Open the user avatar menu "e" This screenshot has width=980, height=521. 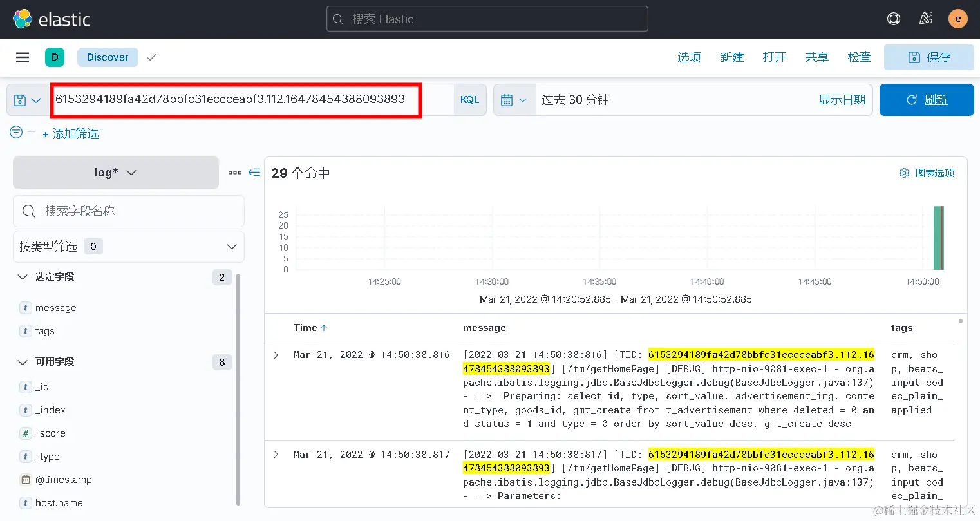(958, 19)
